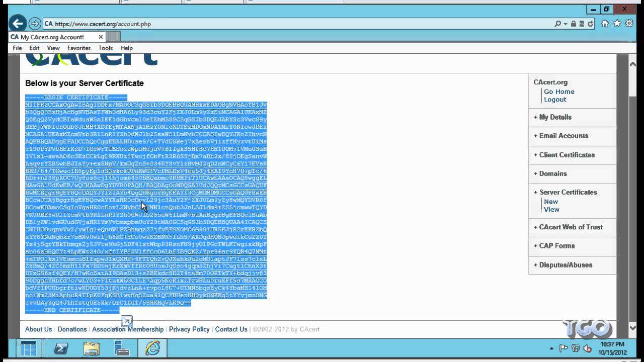
Task: Open a new tab with the blank tab button
Action: tap(114, 37)
